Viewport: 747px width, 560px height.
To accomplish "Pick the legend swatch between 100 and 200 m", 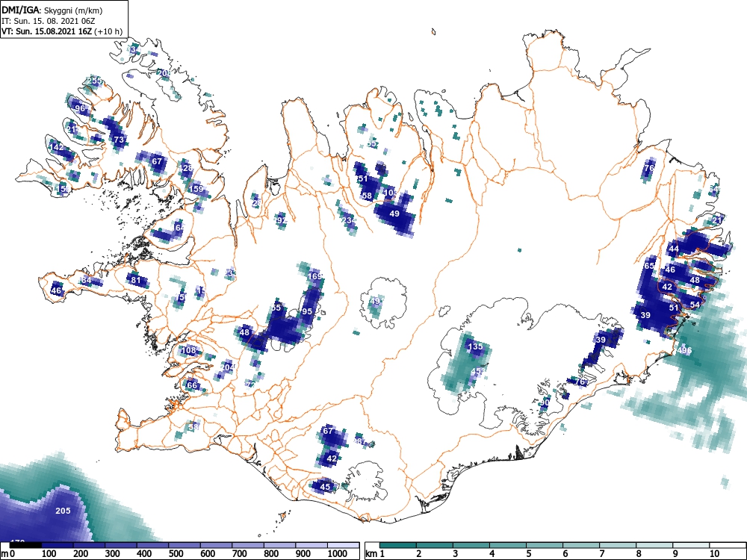I will click(58, 545).
